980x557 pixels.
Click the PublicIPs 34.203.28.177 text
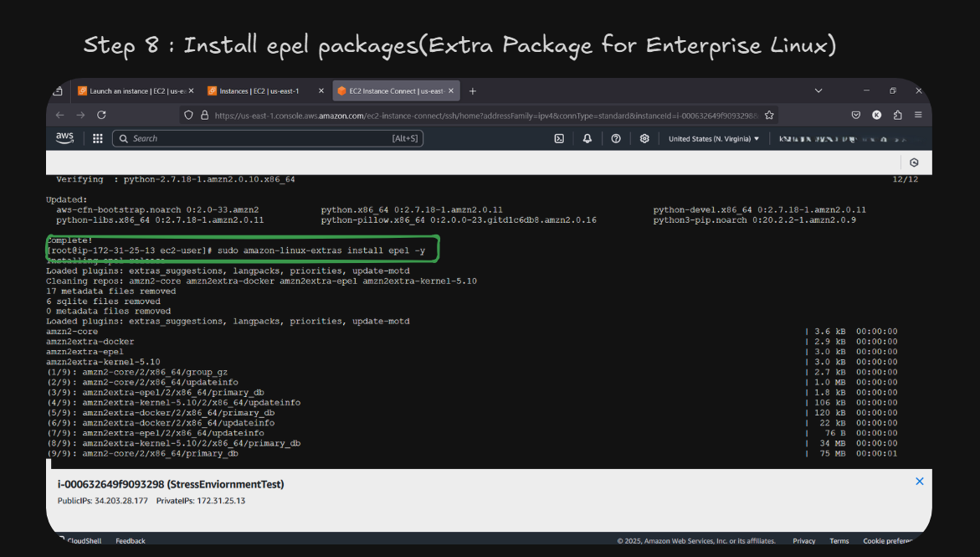click(102, 501)
